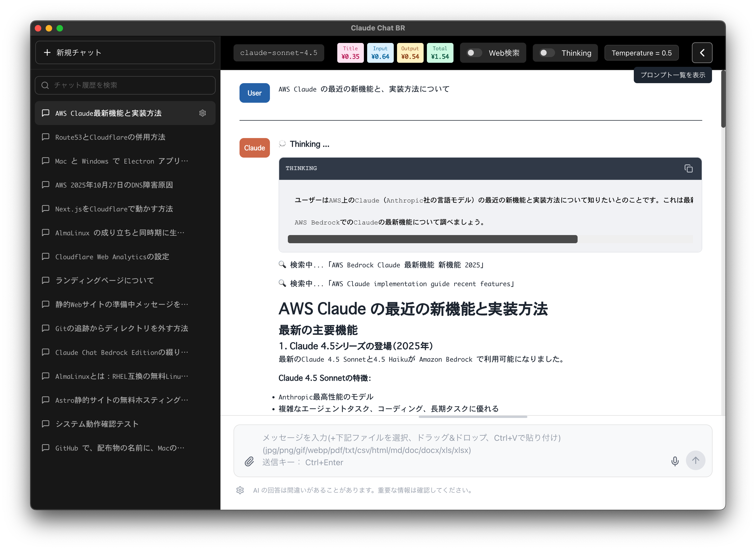Click the paperclip attach file icon
The image size is (756, 550).
(x=249, y=461)
